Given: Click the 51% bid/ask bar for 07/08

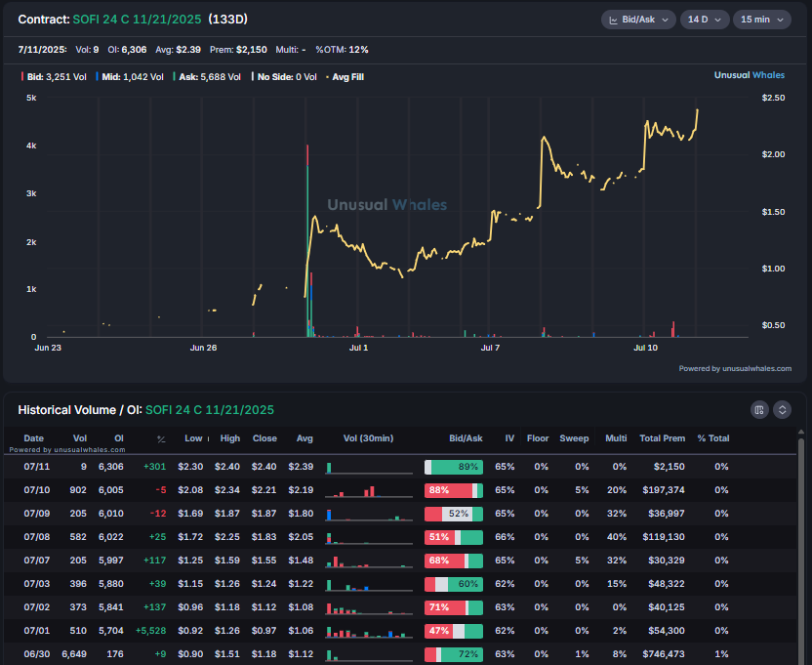Looking at the screenshot, I should (x=454, y=537).
